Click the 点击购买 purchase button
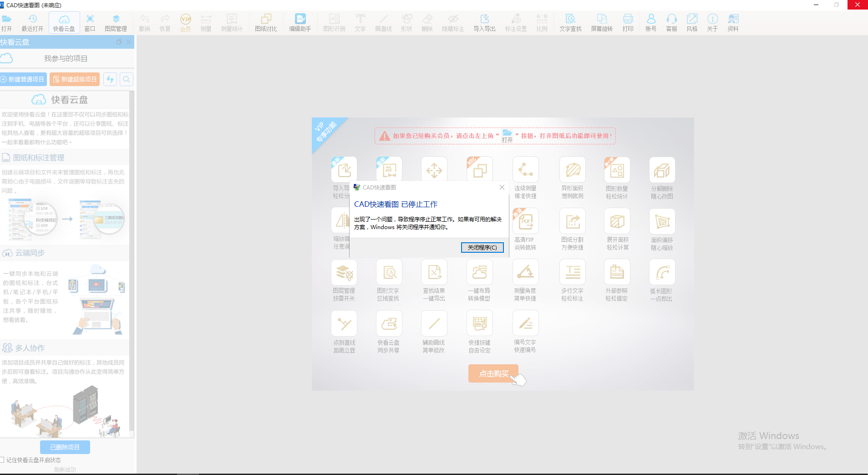This screenshot has width=868, height=475. [x=493, y=373]
